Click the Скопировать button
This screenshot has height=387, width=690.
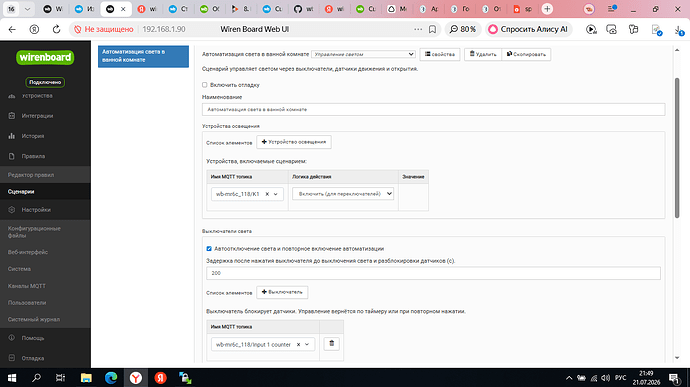point(526,54)
